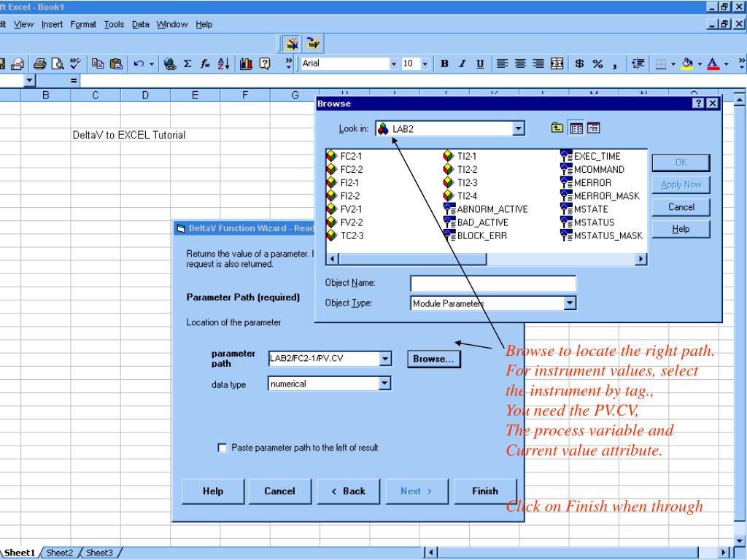
Task: Select BAD_ACTIVE parameter in Browse list
Action: (476, 222)
